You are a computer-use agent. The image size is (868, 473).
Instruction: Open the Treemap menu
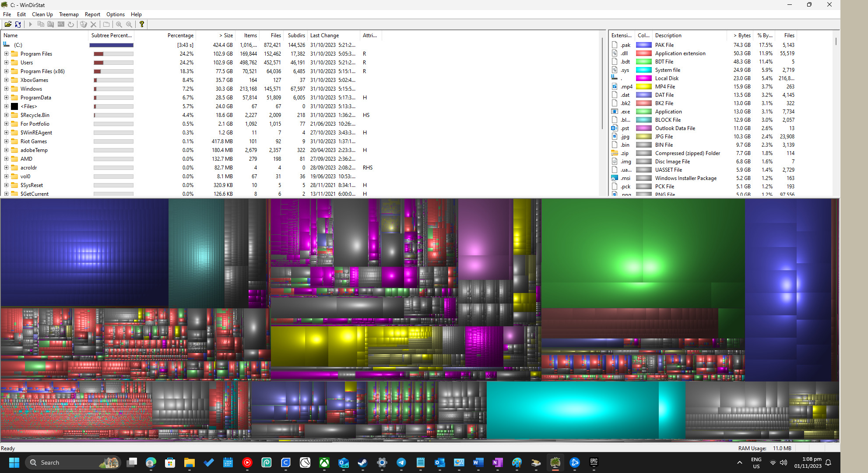[x=69, y=14]
